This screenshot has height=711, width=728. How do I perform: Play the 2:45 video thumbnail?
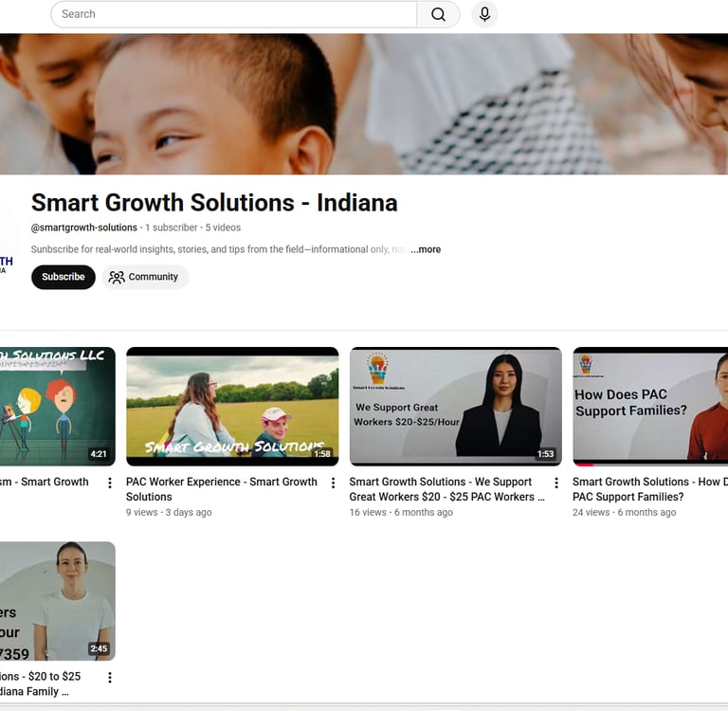[58, 601]
